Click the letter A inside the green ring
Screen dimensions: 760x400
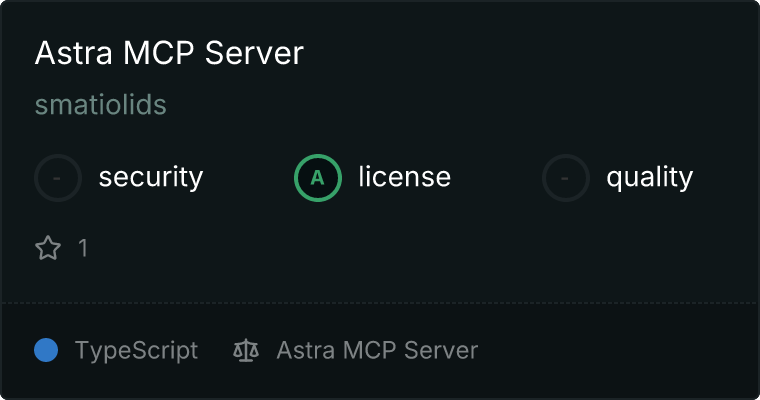(318, 178)
